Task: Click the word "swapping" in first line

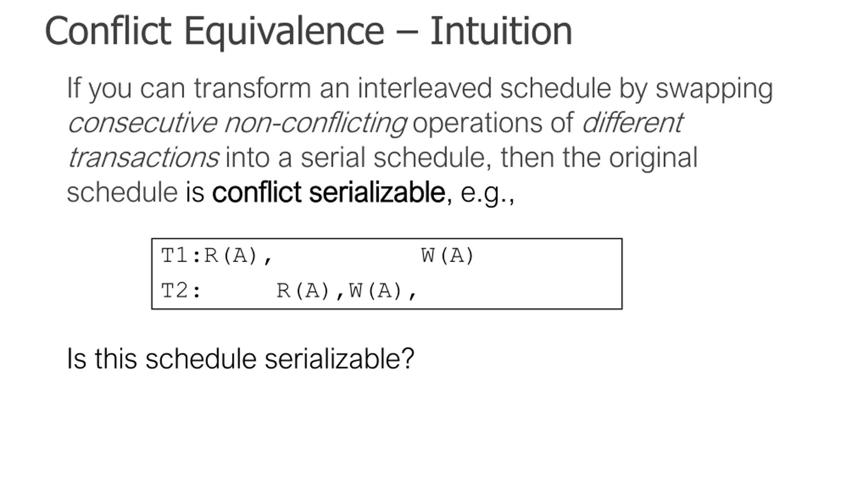Action: 714,89
